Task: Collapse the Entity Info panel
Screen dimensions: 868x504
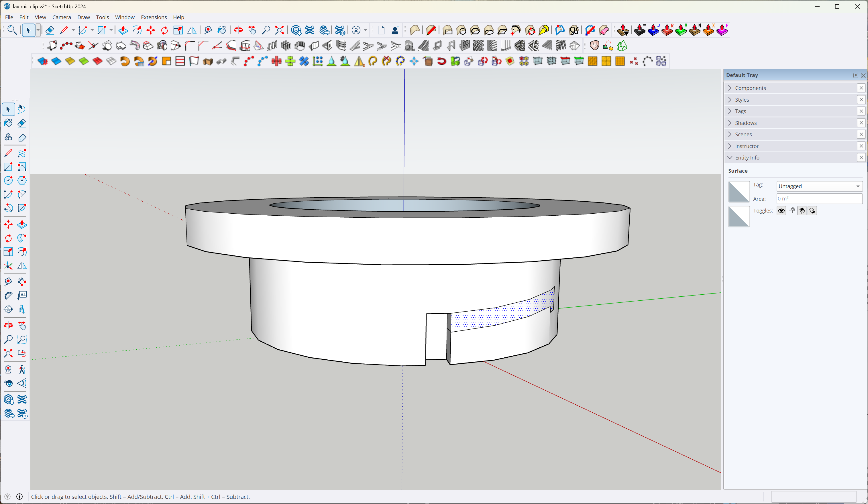Action: tap(747, 157)
